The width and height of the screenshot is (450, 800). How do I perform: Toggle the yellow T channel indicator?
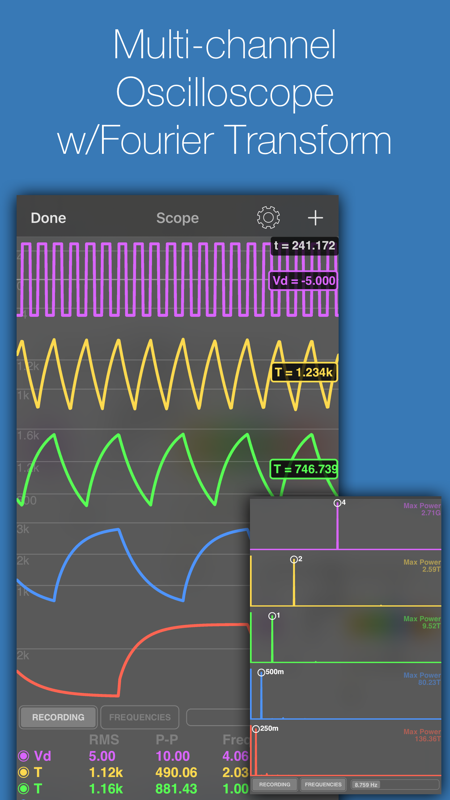pyautogui.click(x=23, y=772)
